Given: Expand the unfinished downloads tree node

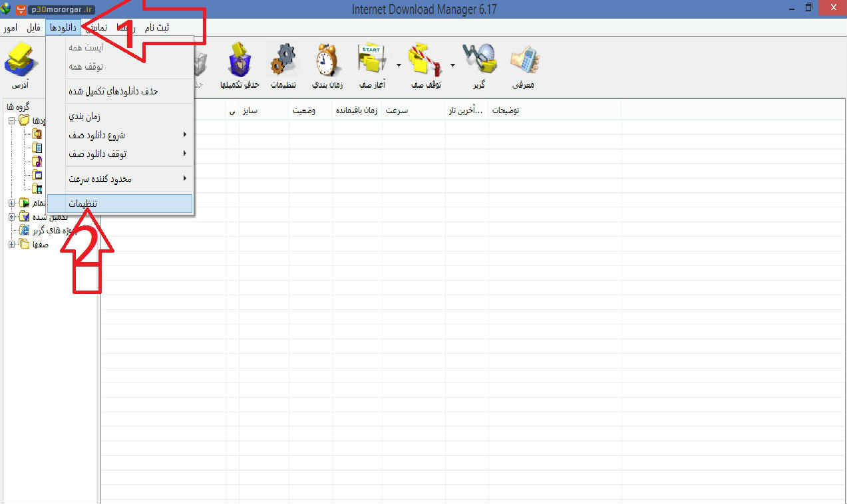Looking at the screenshot, I should (x=12, y=203).
